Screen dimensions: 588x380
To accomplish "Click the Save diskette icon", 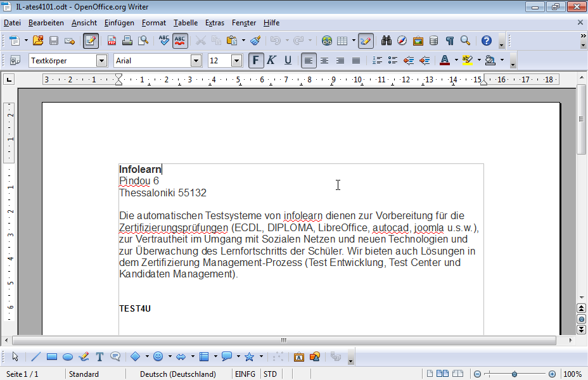I will tap(54, 41).
